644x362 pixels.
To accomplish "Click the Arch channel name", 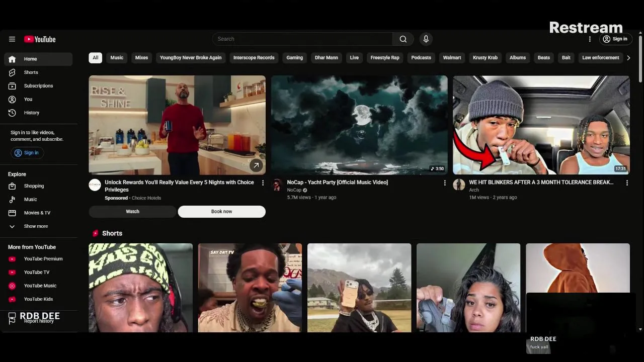I will point(474,190).
